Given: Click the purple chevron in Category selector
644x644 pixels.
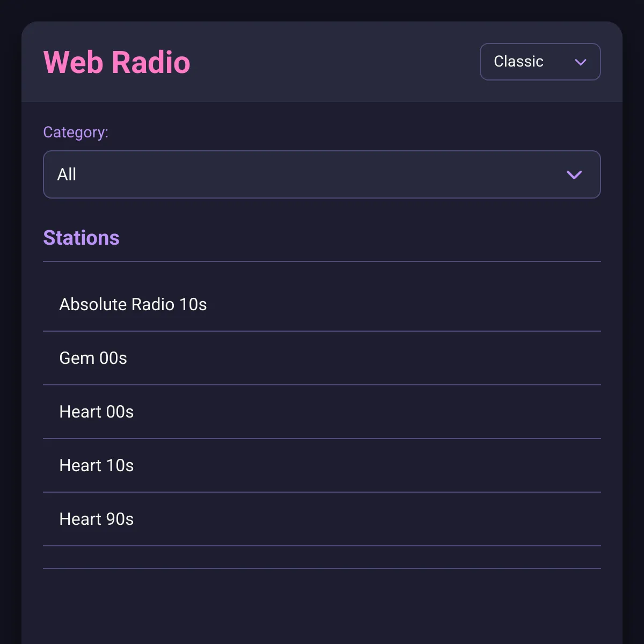Looking at the screenshot, I should tap(574, 175).
